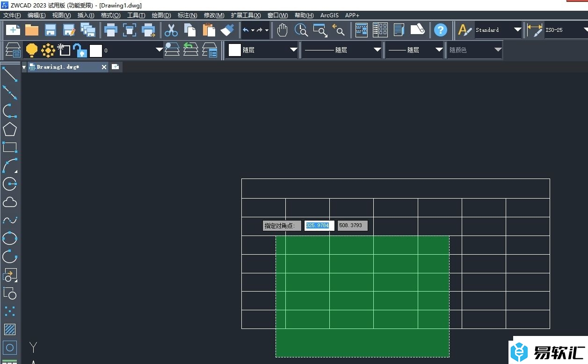The image size is (588, 364).
Task: Click the Layer Previous icon
Action: click(191, 50)
